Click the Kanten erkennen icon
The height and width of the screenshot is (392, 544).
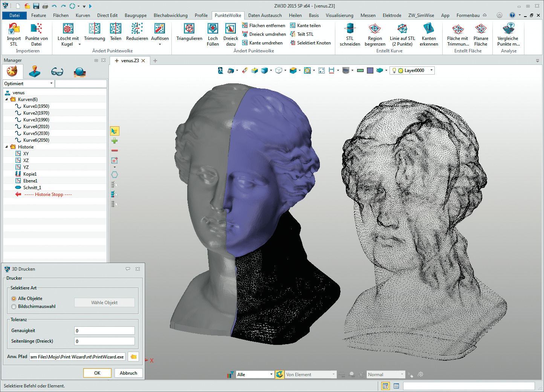pyautogui.click(x=429, y=29)
